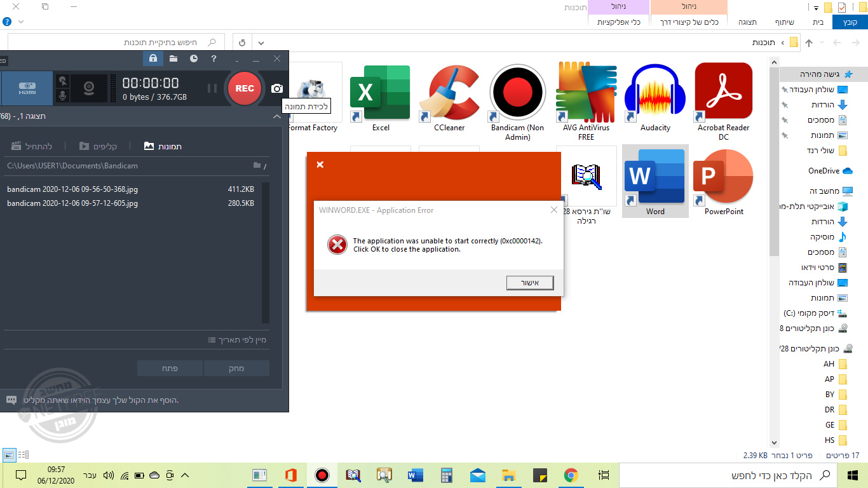Select מחשב זה in the navigation pane
This screenshot has height=488, width=868.
click(x=831, y=191)
